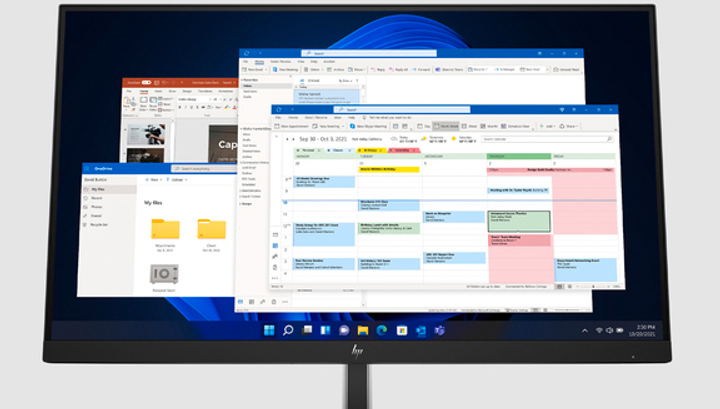Open the View tab in the Outlook calendar window
720x409 pixels.
(338, 118)
